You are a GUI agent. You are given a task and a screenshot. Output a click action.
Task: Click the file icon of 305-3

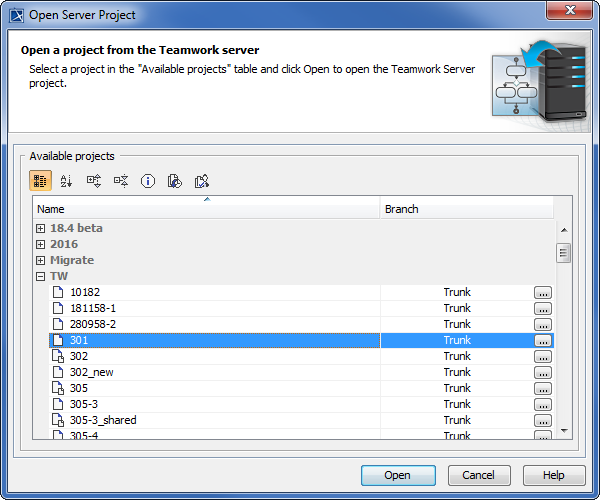tap(58, 404)
